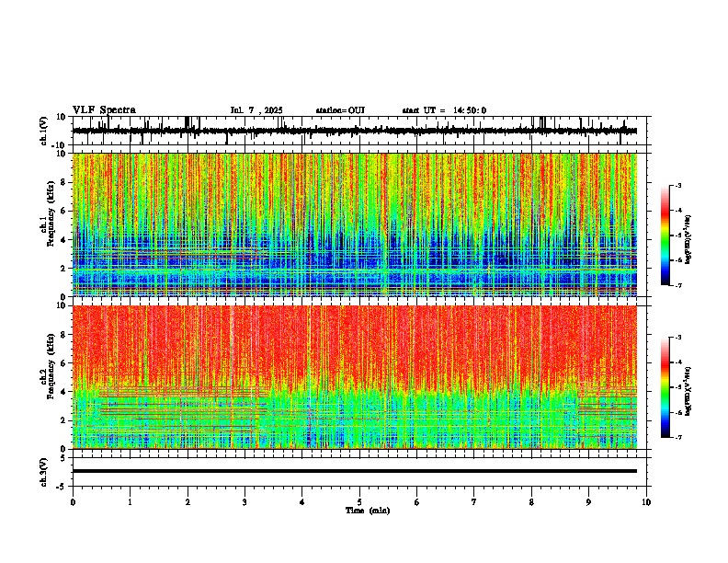Click the "-6" label on the ch.2 colorbar
Image resolution: width=728 pixels, height=563 pixels.
677,412
